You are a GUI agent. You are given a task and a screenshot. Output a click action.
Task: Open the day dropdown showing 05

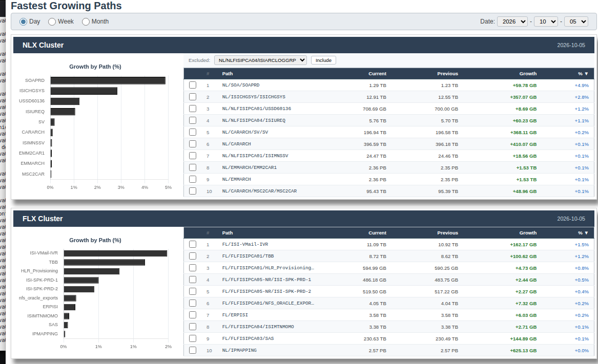coord(576,22)
